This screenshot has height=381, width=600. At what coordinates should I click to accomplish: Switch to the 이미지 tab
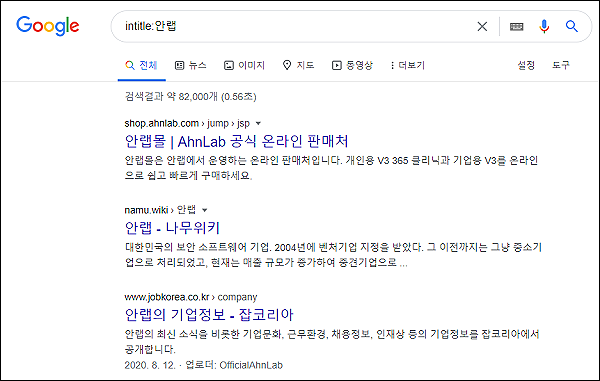(245, 65)
